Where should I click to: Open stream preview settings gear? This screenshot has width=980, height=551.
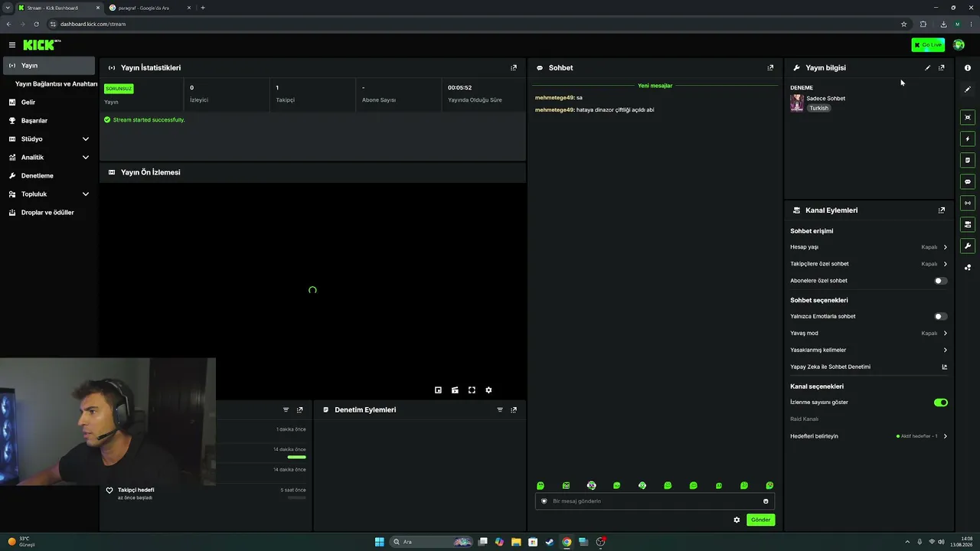coord(488,390)
